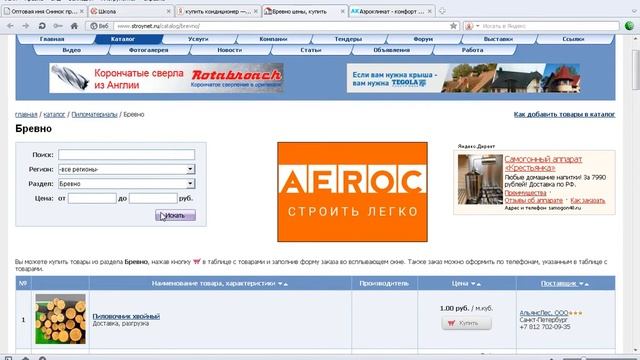Open the Видео submenu tab
This screenshot has width=640, height=360.
pos(71,50)
